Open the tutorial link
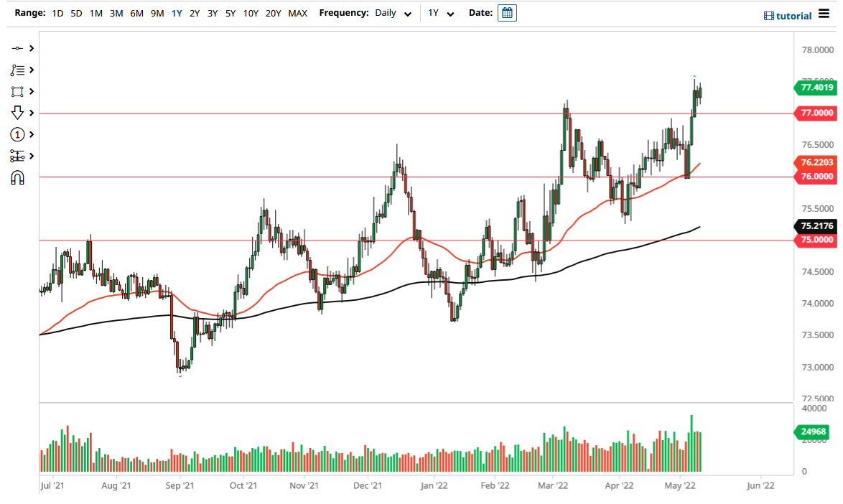Viewport: 843px width, 504px height. coord(788,16)
